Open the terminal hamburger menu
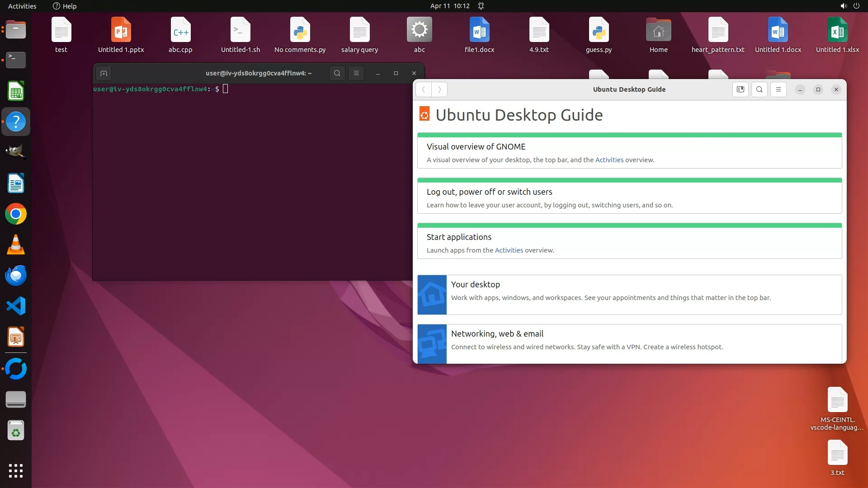Screen dimensions: 868x488 coord(356,73)
